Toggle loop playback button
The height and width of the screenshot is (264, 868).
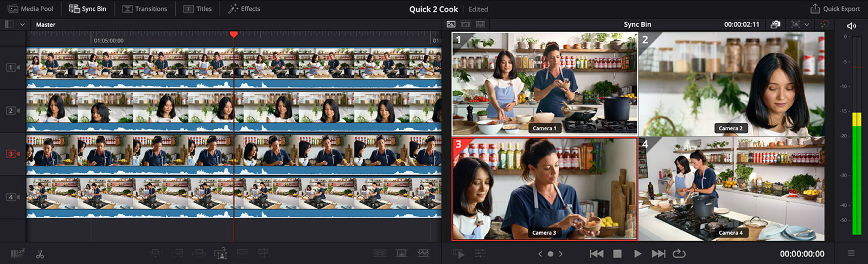679,254
